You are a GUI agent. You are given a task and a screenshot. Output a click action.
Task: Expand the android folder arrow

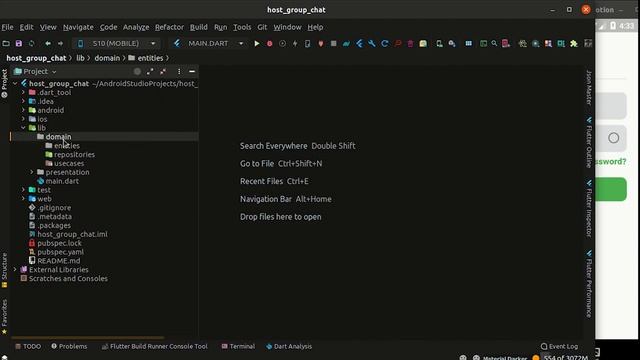23,110
